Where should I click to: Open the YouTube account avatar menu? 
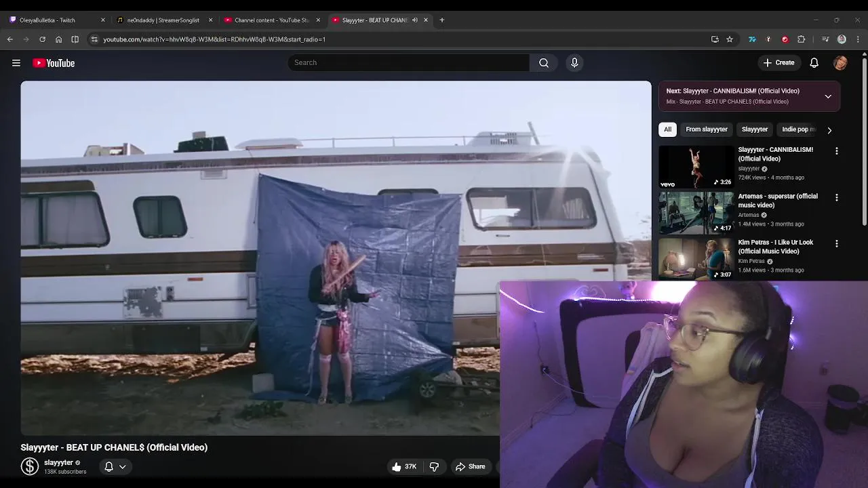click(840, 62)
